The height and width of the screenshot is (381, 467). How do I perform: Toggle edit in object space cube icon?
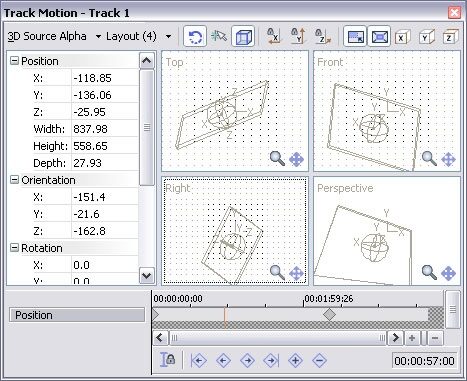(x=243, y=36)
